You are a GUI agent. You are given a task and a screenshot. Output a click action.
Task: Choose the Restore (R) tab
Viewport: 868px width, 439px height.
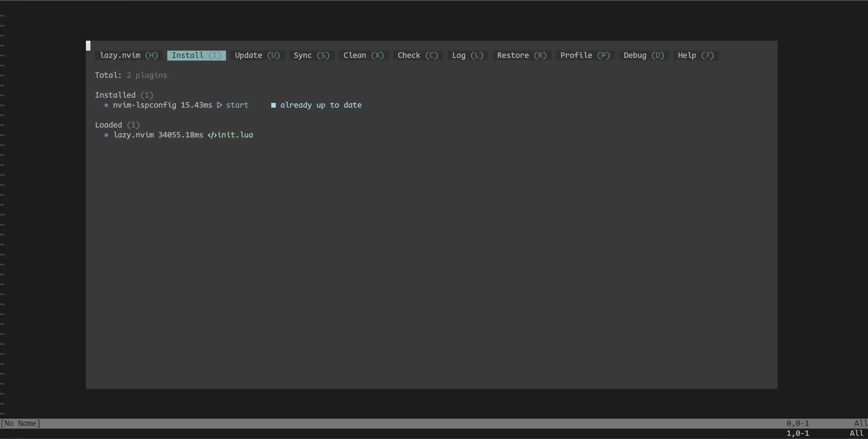[522, 55]
